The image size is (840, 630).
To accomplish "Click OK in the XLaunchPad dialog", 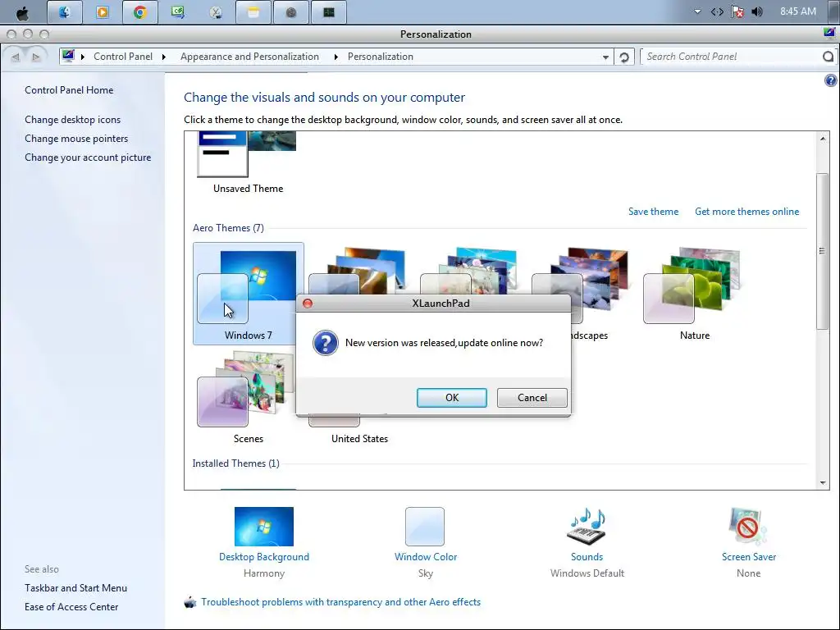I will click(x=452, y=398).
